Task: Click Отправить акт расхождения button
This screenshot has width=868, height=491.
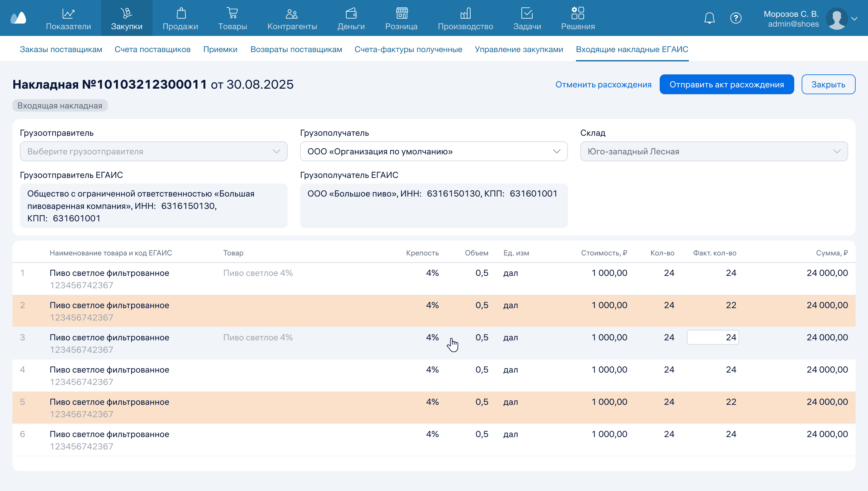Action: (x=726, y=84)
